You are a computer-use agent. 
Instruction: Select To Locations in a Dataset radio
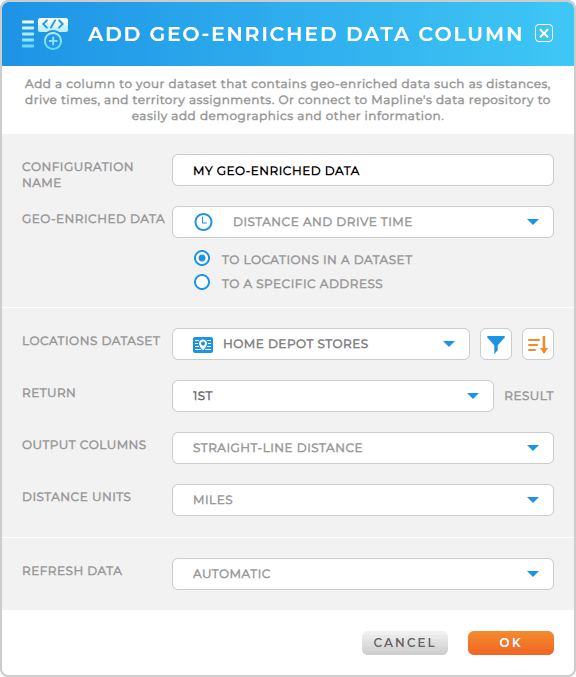pyautogui.click(x=202, y=258)
